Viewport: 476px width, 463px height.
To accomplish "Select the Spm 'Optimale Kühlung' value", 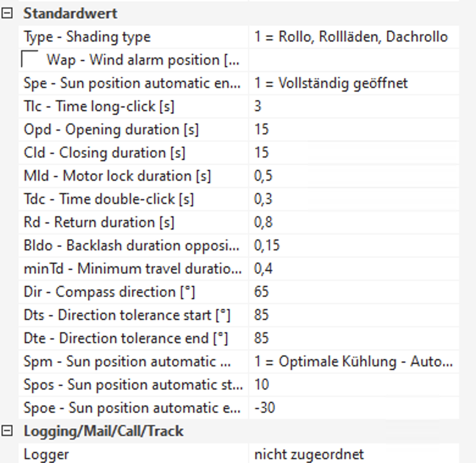I will pos(353,362).
